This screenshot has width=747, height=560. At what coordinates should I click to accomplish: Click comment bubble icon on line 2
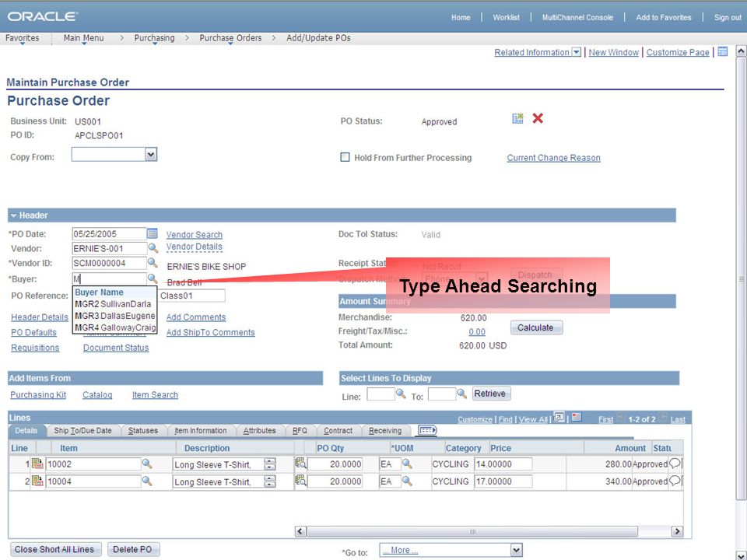[675, 481]
